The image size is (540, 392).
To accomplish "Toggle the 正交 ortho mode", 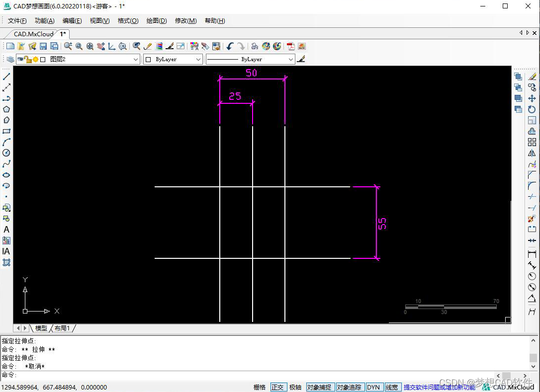I will pyautogui.click(x=277, y=387).
